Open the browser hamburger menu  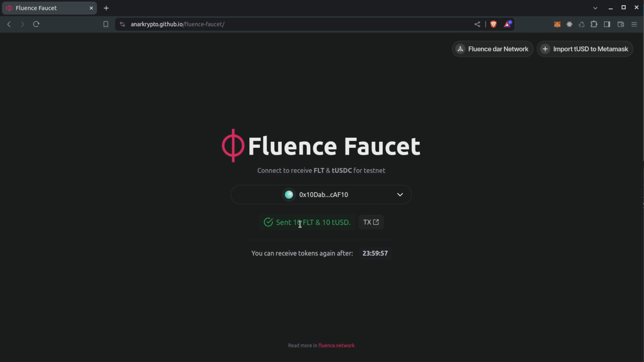[634, 24]
